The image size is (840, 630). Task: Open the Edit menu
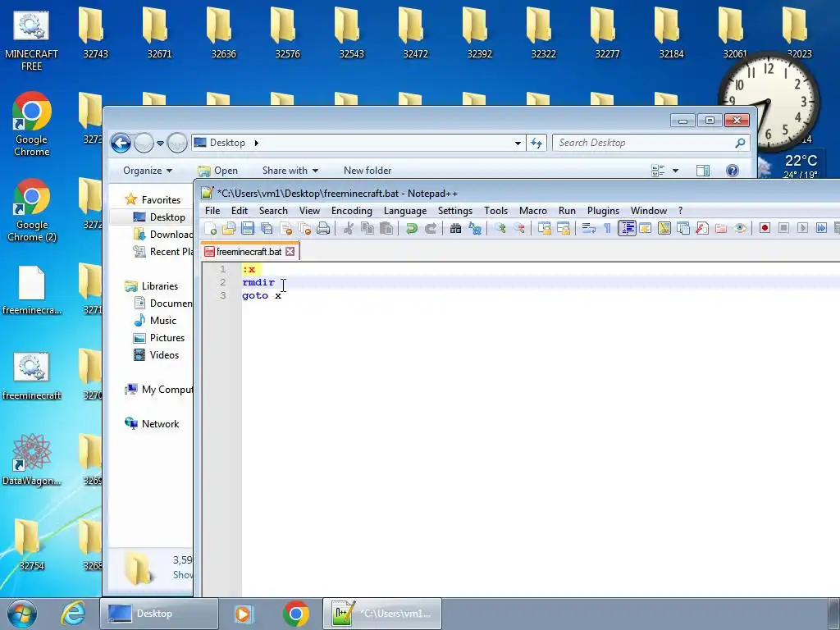pyautogui.click(x=240, y=211)
